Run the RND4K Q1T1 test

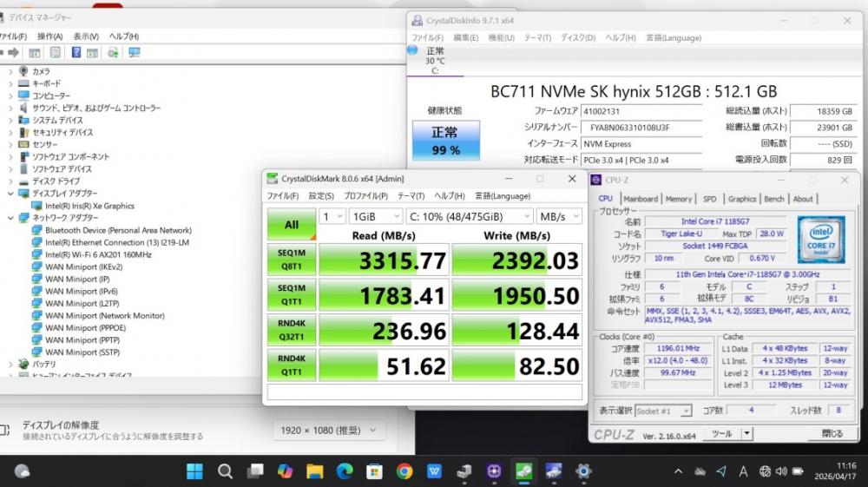tap(292, 365)
